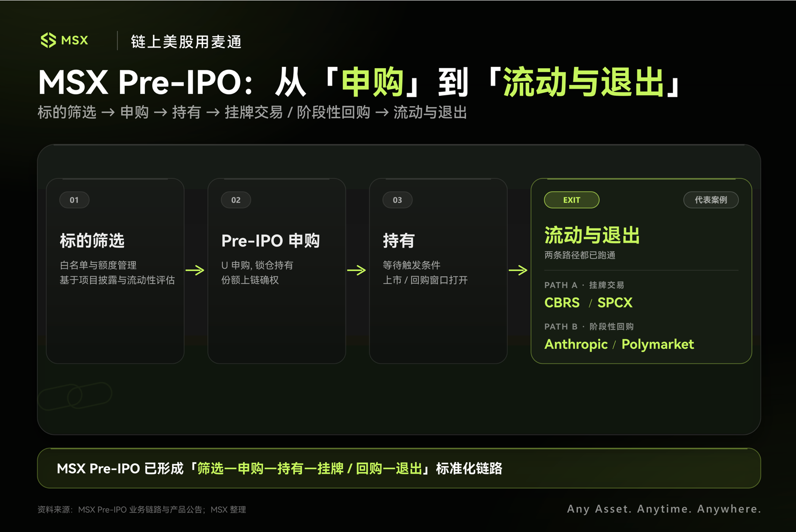Click the 链上美股用麦通 slogan text
Viewport: 796px width, 532px height.
point(186,42)
